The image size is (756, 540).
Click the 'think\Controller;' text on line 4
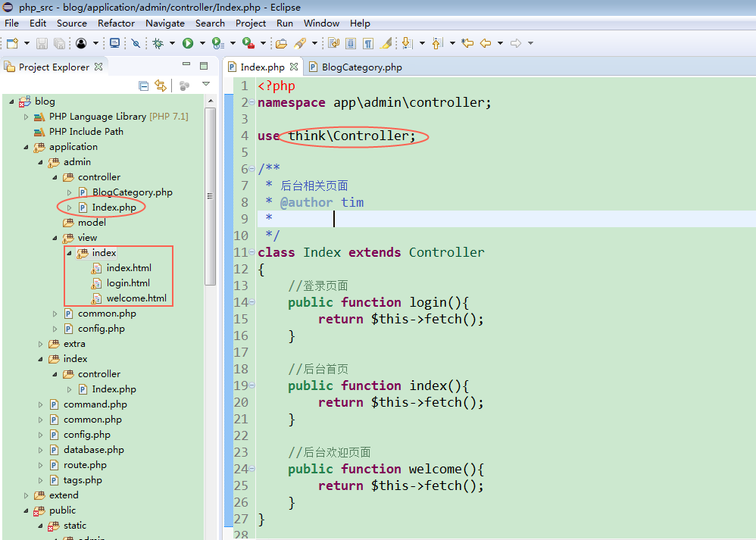click(x=352, y=136)
